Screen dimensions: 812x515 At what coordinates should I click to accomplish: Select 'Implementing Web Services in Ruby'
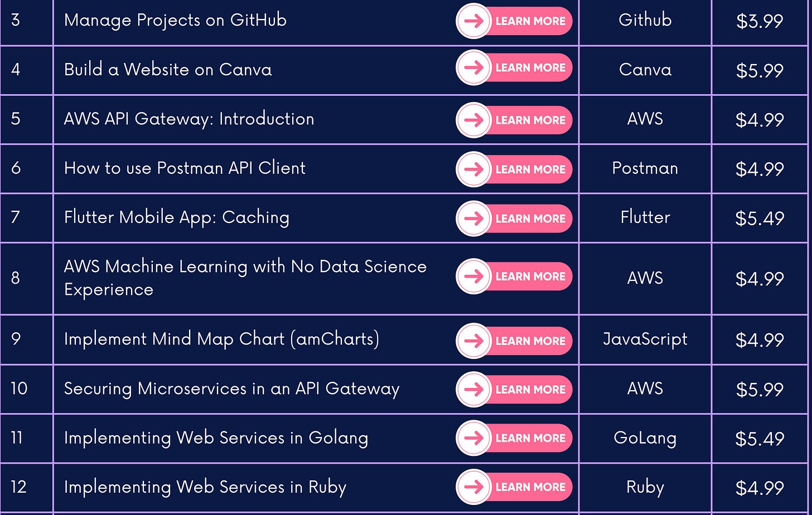(205, 487)
